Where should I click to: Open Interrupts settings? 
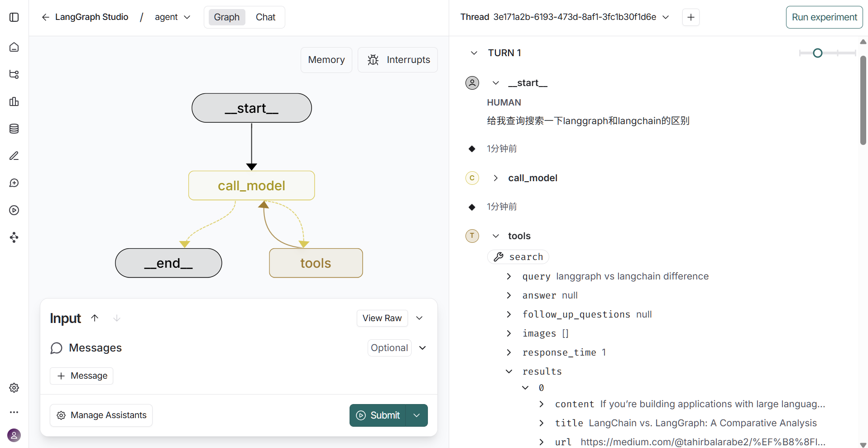(398, 60)
